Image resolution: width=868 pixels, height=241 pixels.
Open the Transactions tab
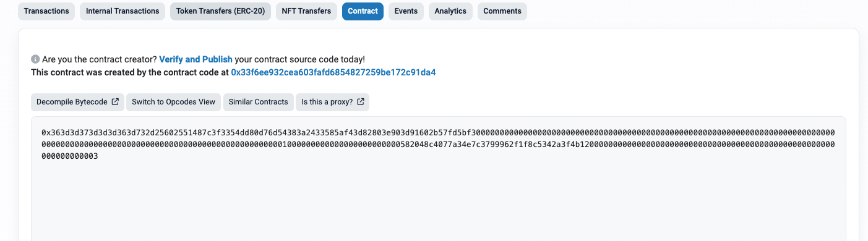(x=46, y=11)
